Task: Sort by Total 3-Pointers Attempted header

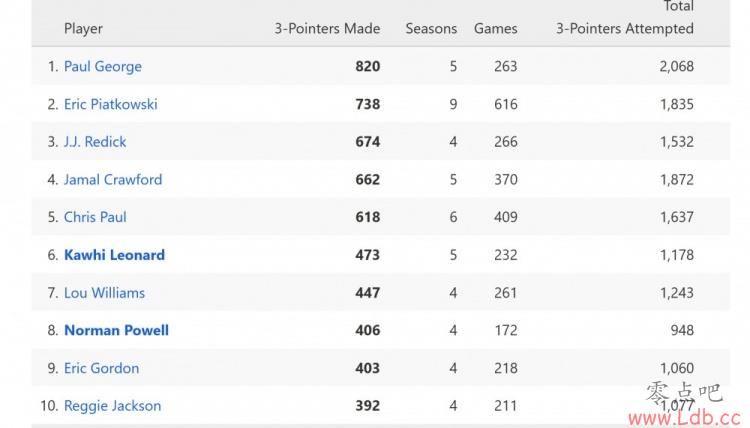Action: (x=625, y=18)
